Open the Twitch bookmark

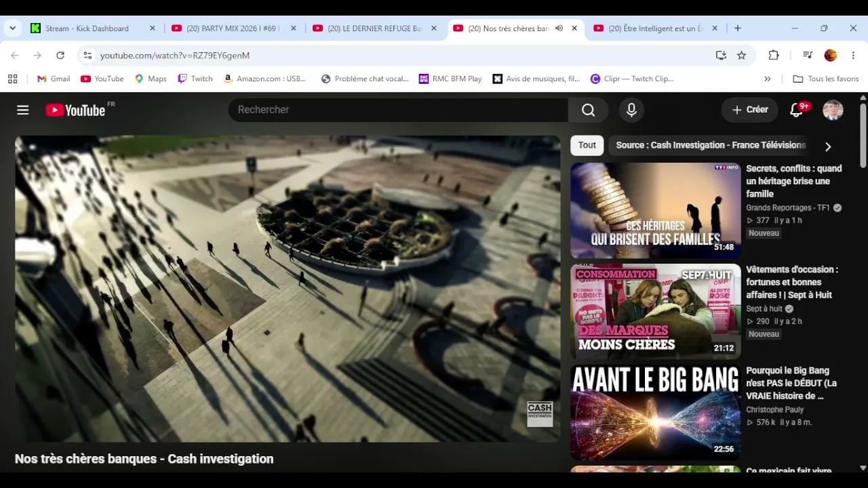[x=195, y=79]
